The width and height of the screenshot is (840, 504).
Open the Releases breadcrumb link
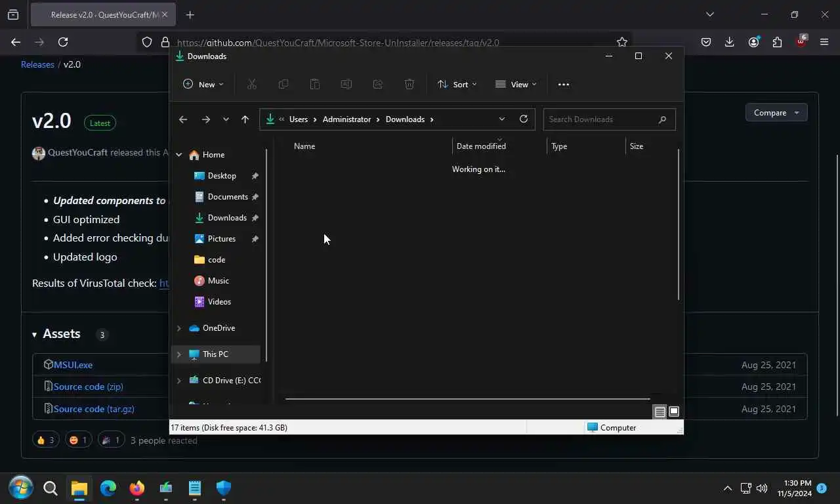click(x=37, y=64)
